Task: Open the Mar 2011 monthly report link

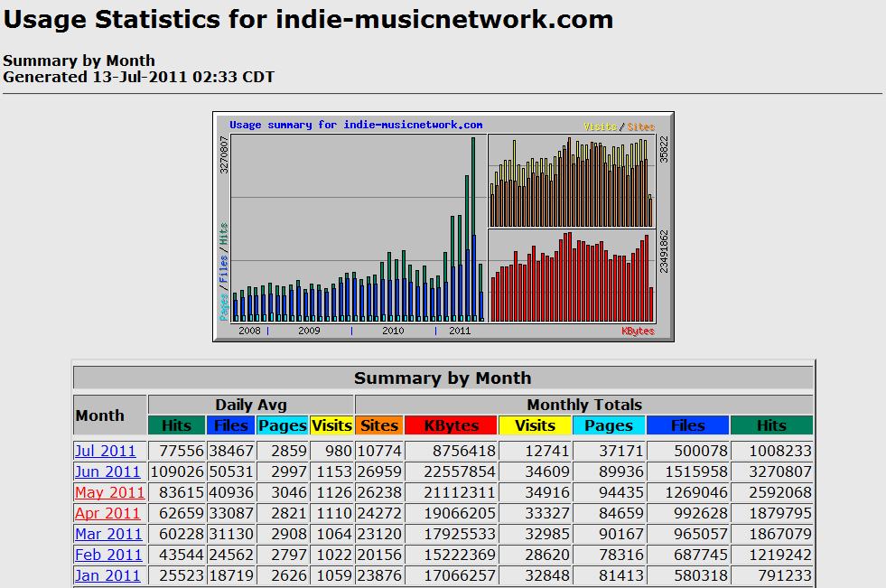Action: coord(108,535)
